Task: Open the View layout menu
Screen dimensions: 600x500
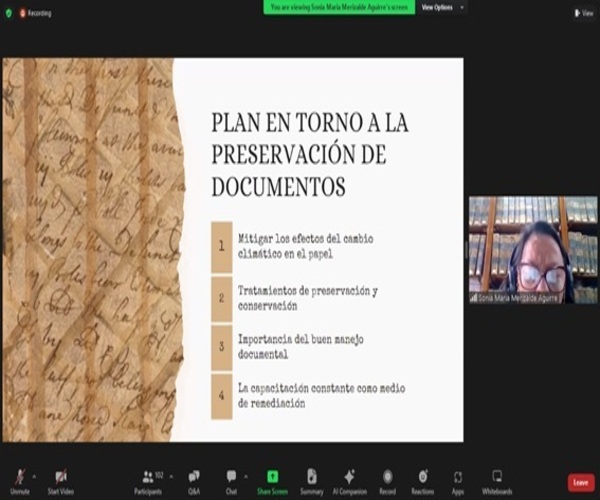Action: pos(584,13)
